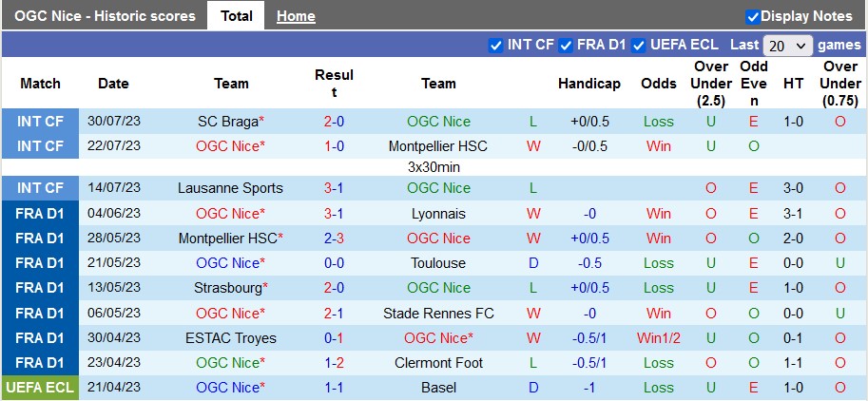Image resolution: width=868 pixels, height=401 pixels.
Task: Click the 2-0 score against SC Braga
Action: tap(334, 122)
